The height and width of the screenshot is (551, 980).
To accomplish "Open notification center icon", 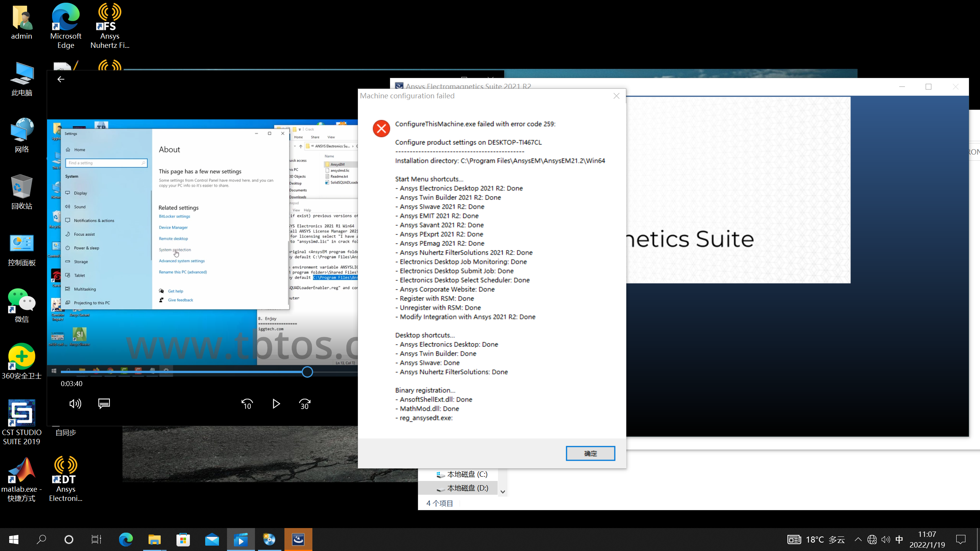I will 961,540.
